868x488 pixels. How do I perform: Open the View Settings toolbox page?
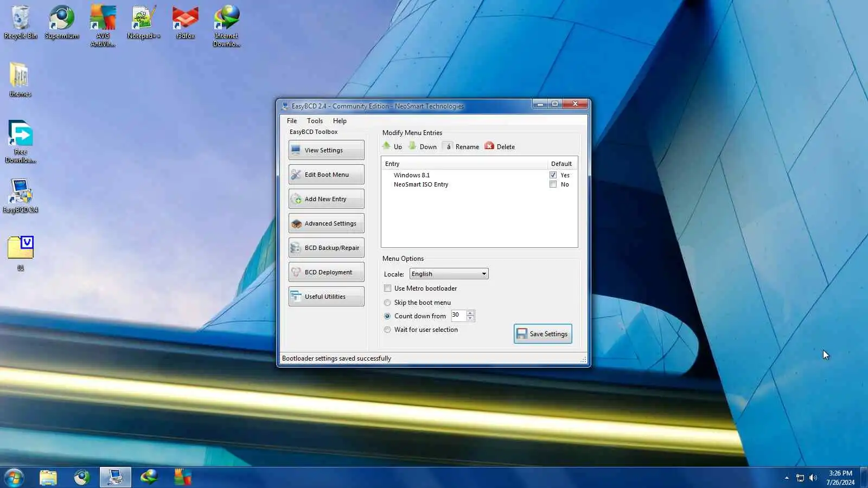[x=326, y=150]
